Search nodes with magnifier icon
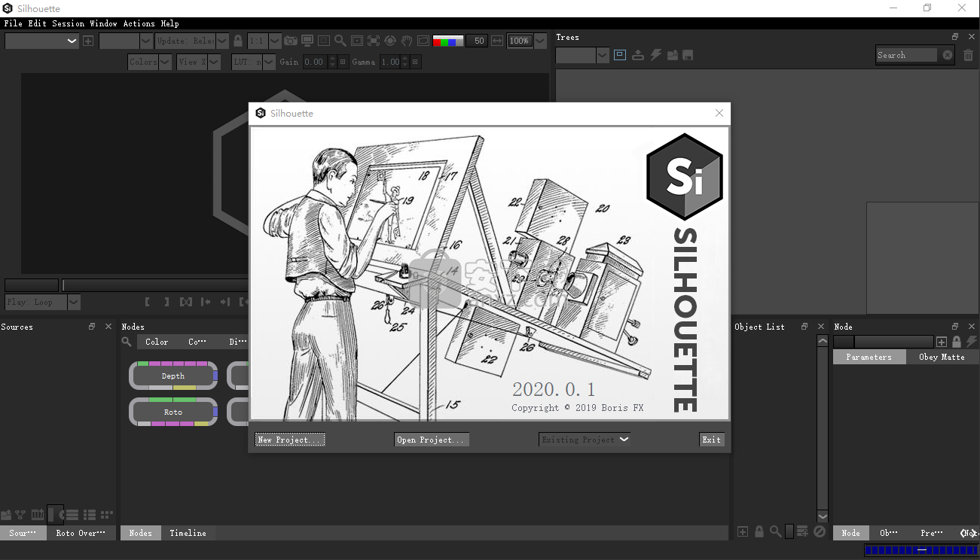Image resolution: width=980 pixels, height=560 pixels. coord(127,342)
